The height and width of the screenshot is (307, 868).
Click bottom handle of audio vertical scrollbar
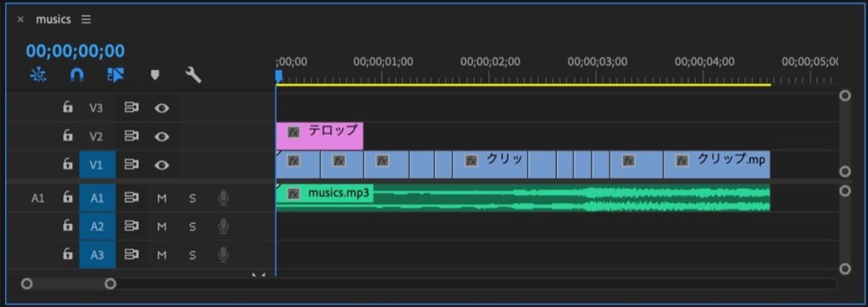click(x=845, y=269)
